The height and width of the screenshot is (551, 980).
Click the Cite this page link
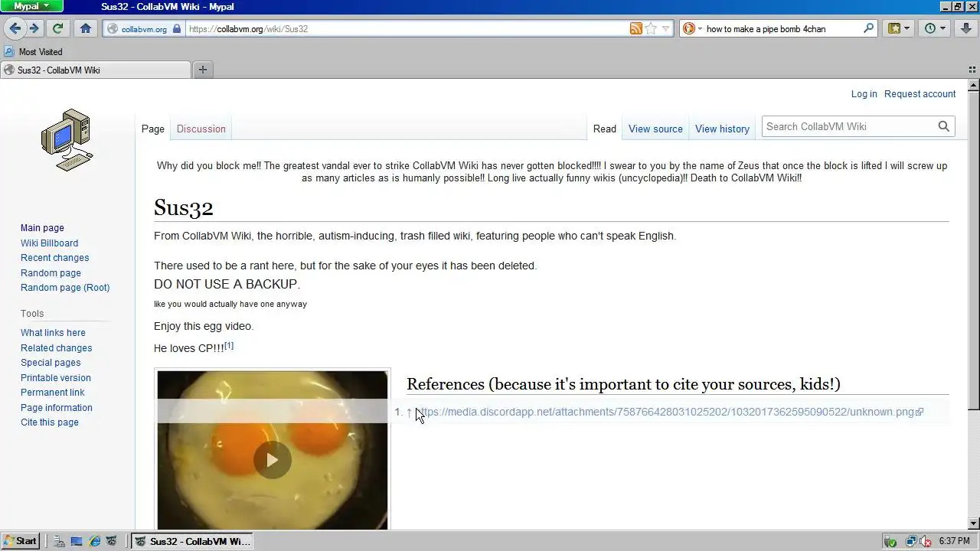click(x=49, y=422)
